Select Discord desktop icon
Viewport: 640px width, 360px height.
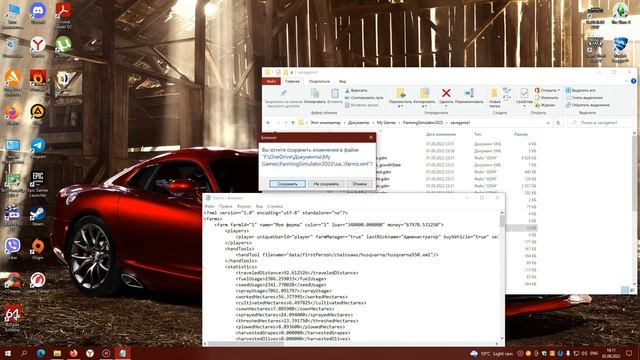pos(38,13)
